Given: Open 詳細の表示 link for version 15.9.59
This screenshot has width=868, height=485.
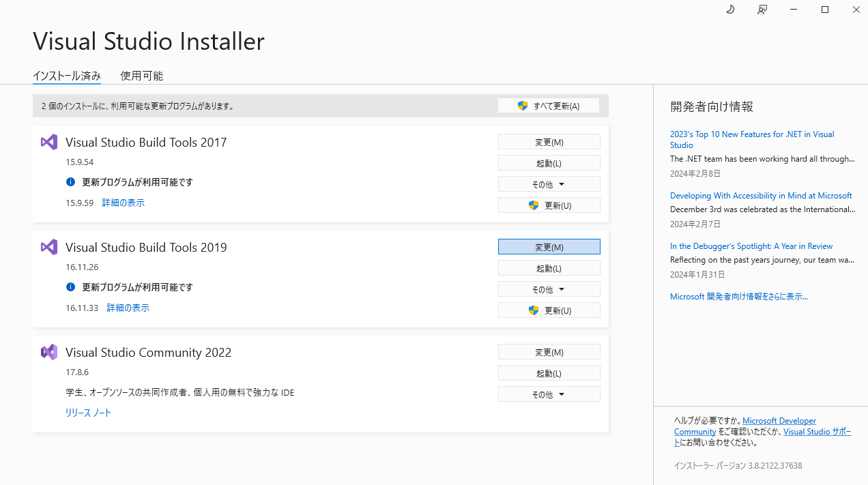Looking at the screenshot, I should (x=123, y=203).
